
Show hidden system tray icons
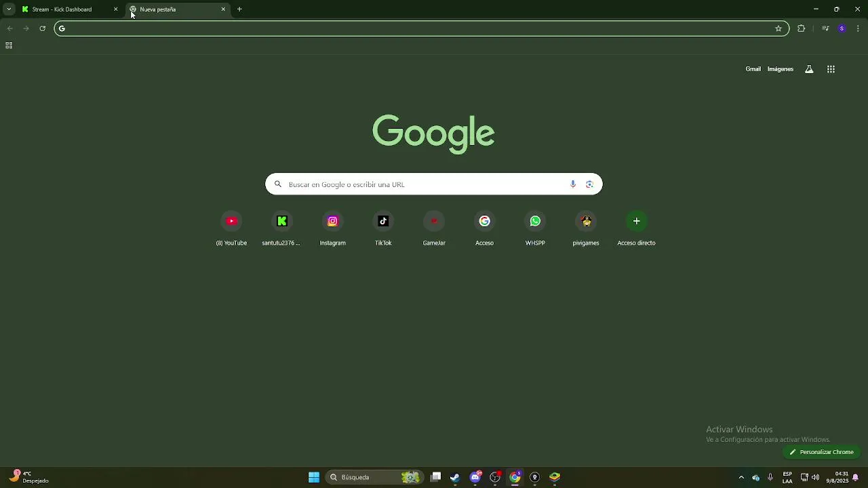(741, 477)
